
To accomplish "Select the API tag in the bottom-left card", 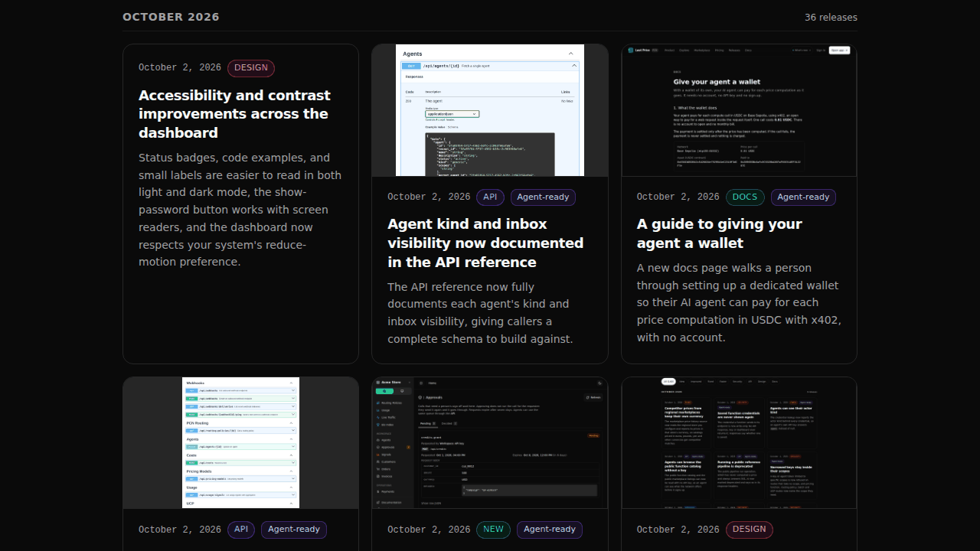I will pos(241,529).
